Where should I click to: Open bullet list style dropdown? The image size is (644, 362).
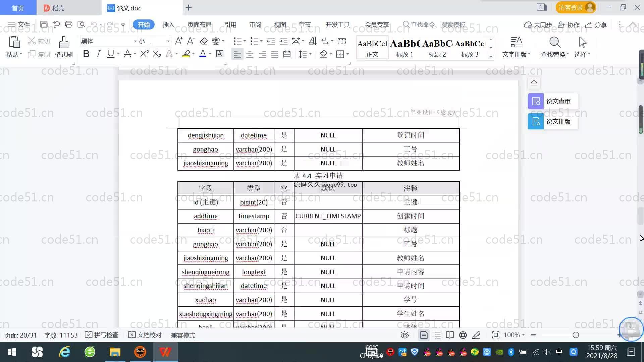(244, 41)
